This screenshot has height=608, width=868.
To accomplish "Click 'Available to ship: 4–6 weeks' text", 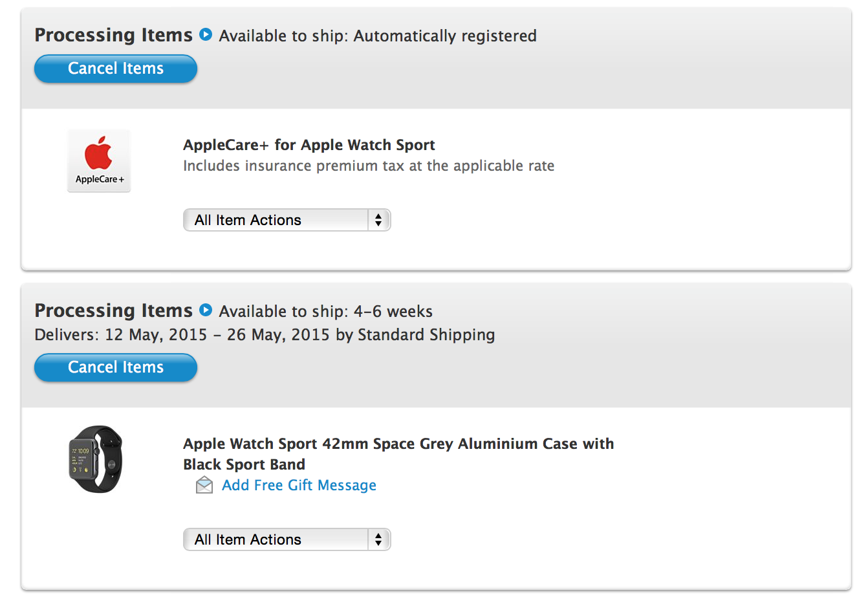I will tap(326, 311).
